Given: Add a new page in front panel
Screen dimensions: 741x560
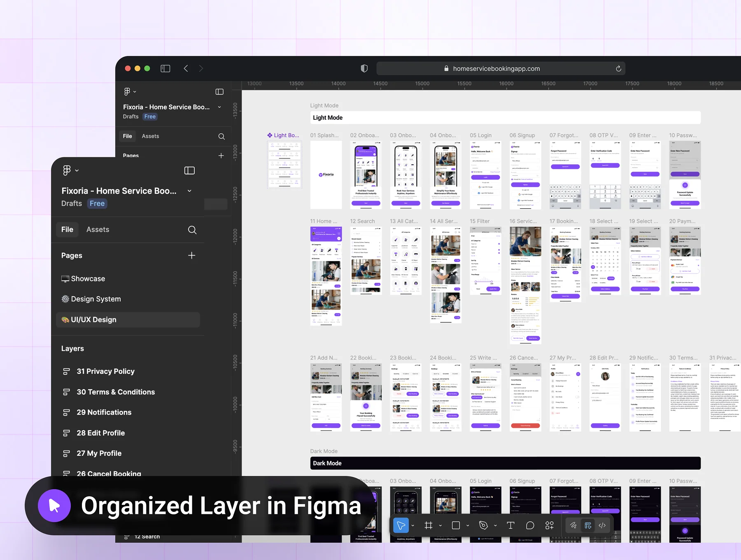Looking at the screenshot, I should point(191,255).
